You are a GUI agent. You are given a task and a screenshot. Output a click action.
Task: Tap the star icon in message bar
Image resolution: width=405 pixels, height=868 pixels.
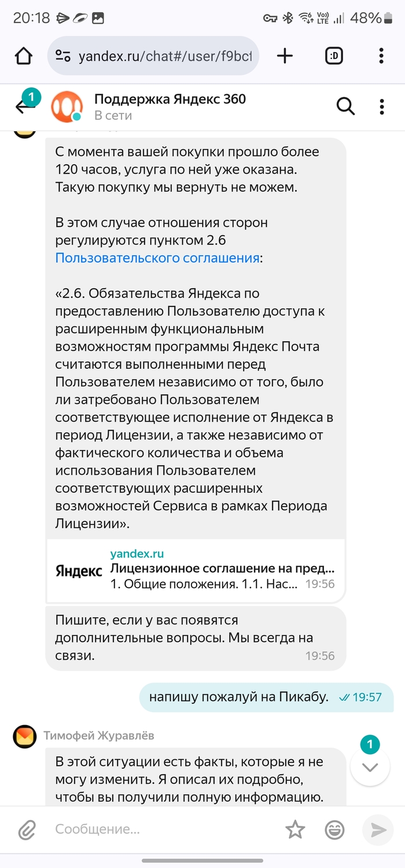[295, 830]
